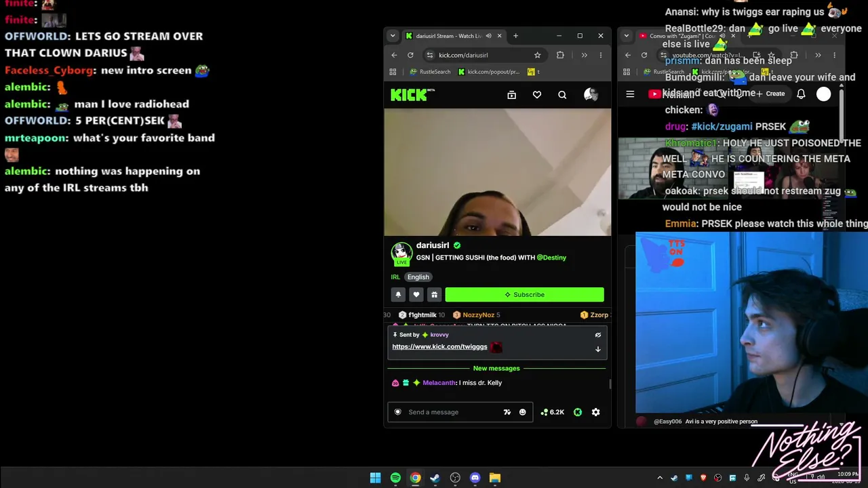Click the Kick logo in the header

[412, 95]
